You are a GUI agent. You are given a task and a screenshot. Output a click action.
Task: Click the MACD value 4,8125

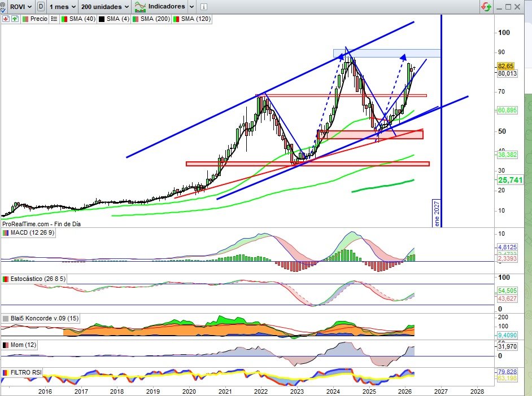[507, 247]
